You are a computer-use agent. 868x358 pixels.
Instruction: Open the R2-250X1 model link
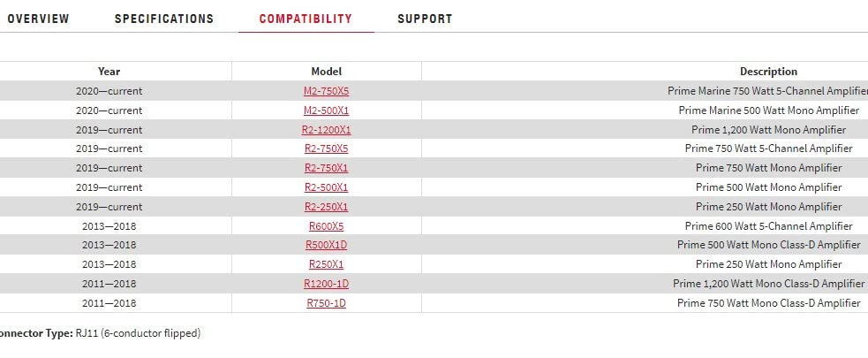point(326,207)
